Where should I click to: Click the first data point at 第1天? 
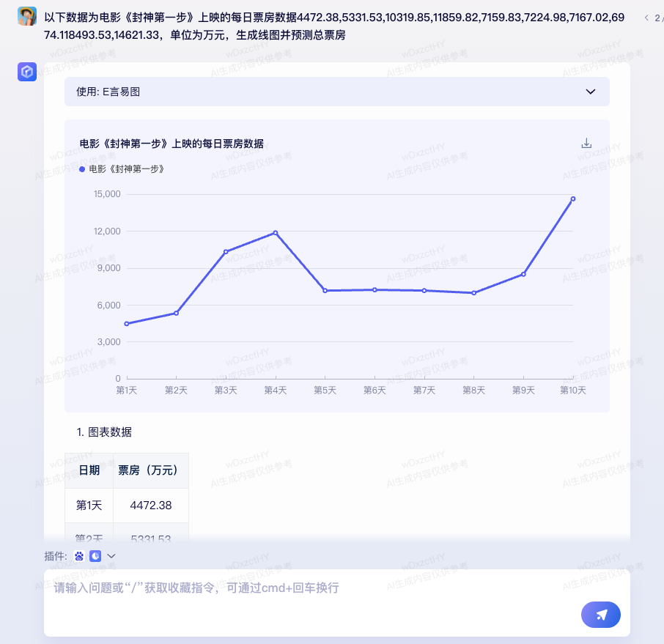coord(126,322)
